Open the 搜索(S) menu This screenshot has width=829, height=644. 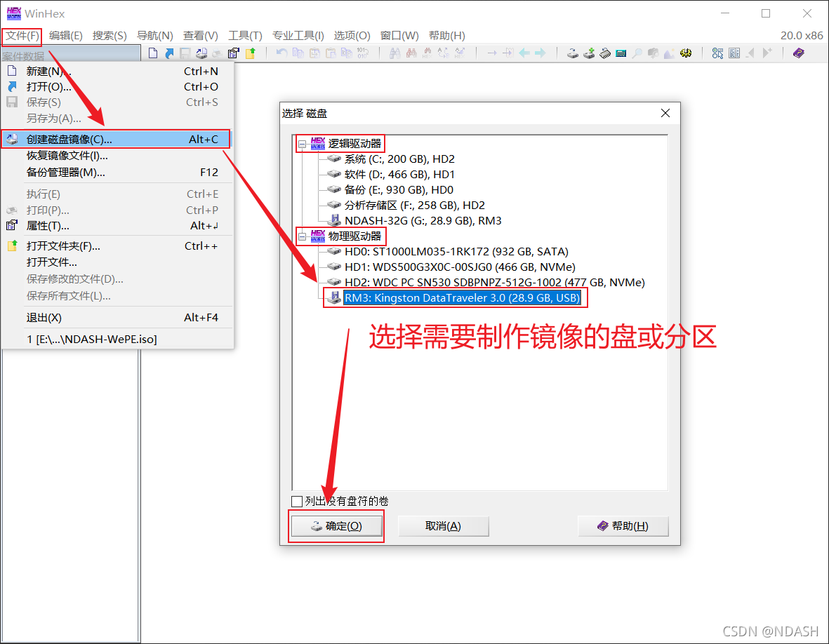110,35
